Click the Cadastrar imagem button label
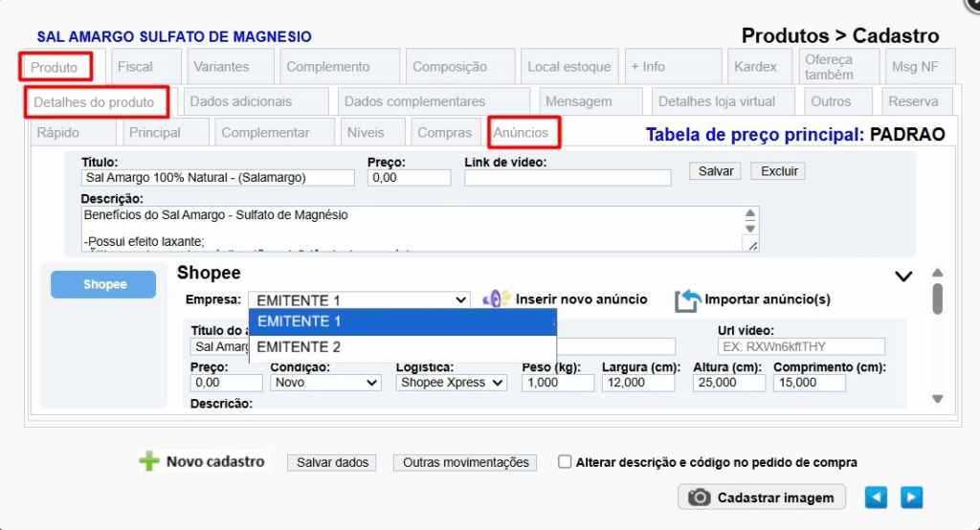980x530 pixels. [775, 497]
